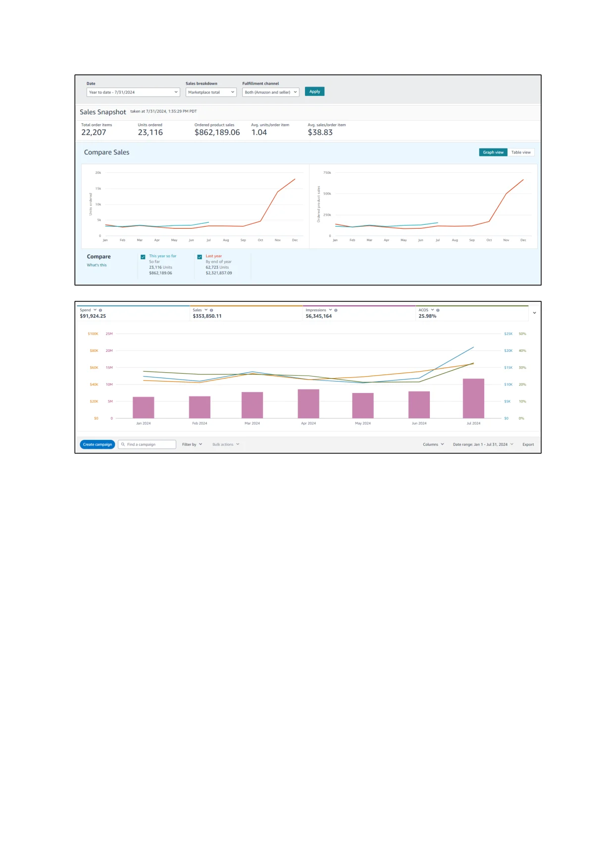This screenshot has height=868, width=614.
Task: Collapse the metrics chart with the chevron
Action: click(534, 313)
